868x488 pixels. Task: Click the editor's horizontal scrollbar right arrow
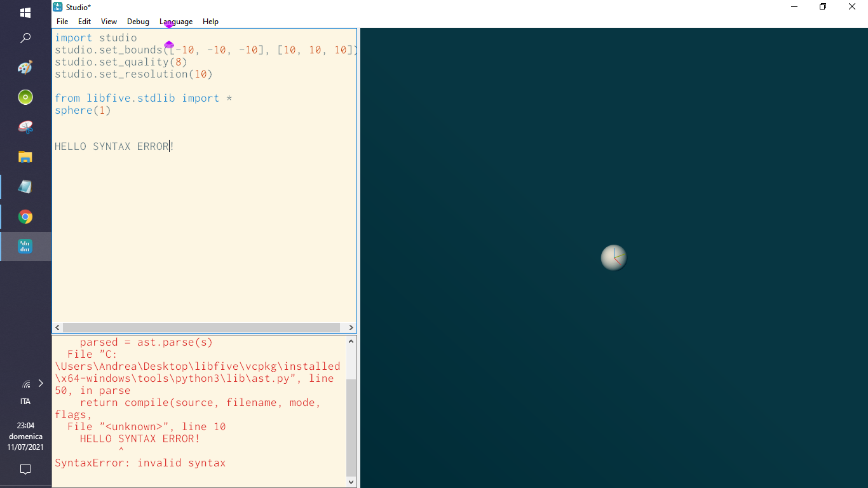pos(351,327)
